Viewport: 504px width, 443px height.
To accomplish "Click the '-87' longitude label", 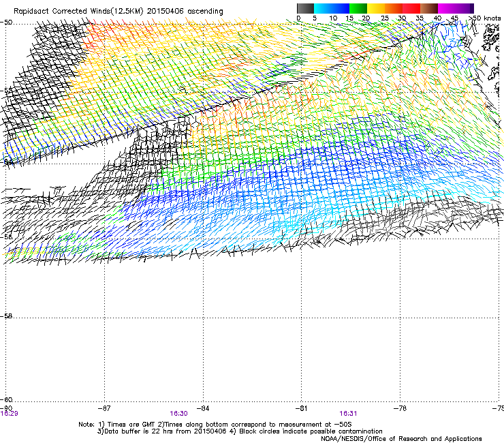I will click(104, 408).
